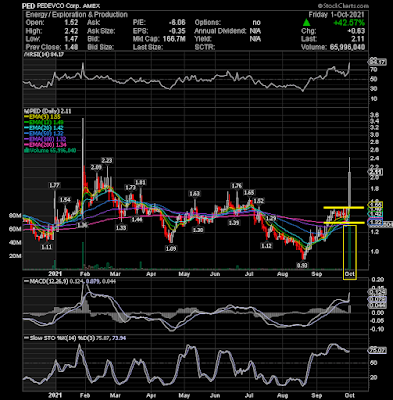Click the 1.20 price low label
393x400 pixels.
tap(198, 230)
